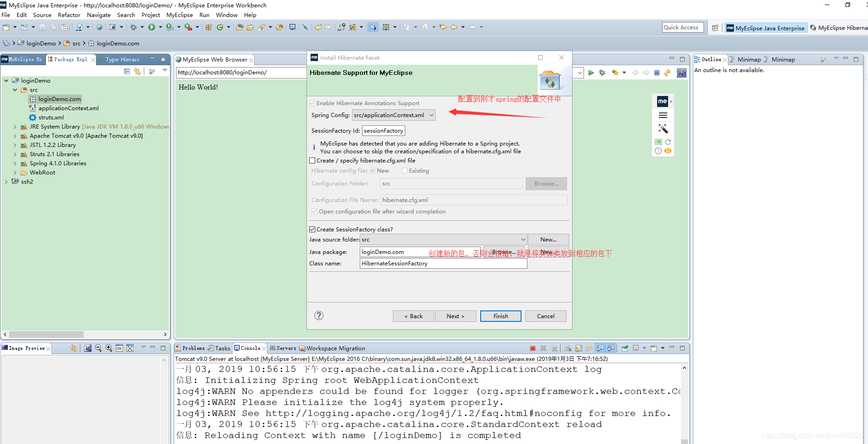Select the New radio for Hibernate config file

(x=372, y=171)
